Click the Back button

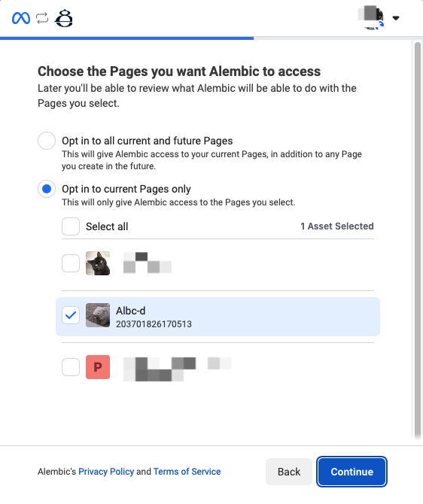289,472
